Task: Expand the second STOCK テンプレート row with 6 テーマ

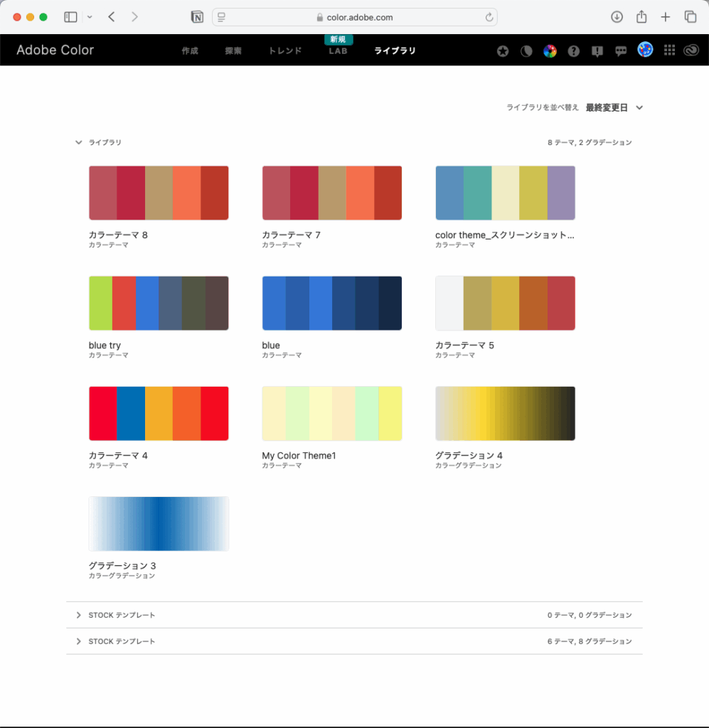Action: (x=354, y=641)
